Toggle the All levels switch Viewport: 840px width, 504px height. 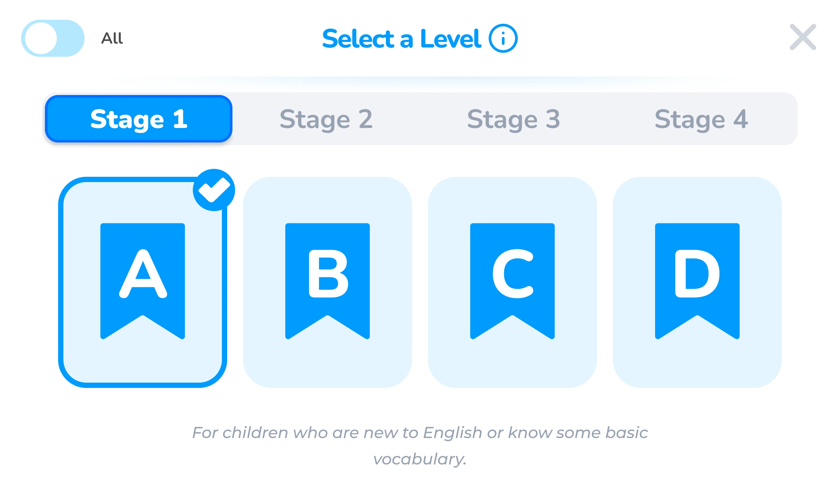[53, 38]
